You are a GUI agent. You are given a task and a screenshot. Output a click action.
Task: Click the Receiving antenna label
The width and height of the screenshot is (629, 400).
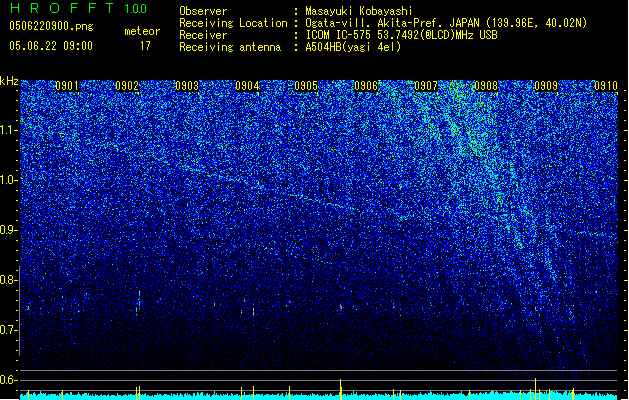click(x=230, y=47)
